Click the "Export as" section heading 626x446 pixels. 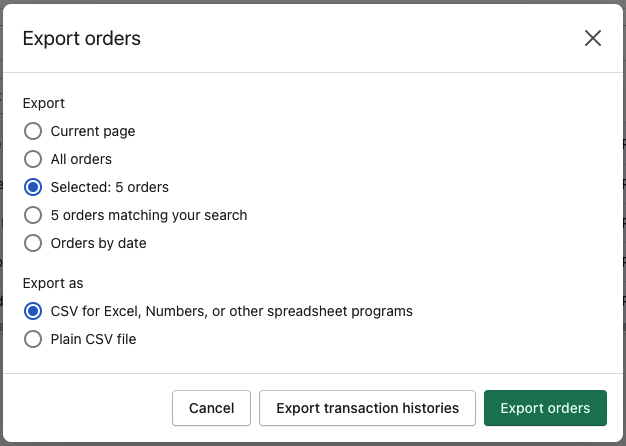[x=53, y=283]
